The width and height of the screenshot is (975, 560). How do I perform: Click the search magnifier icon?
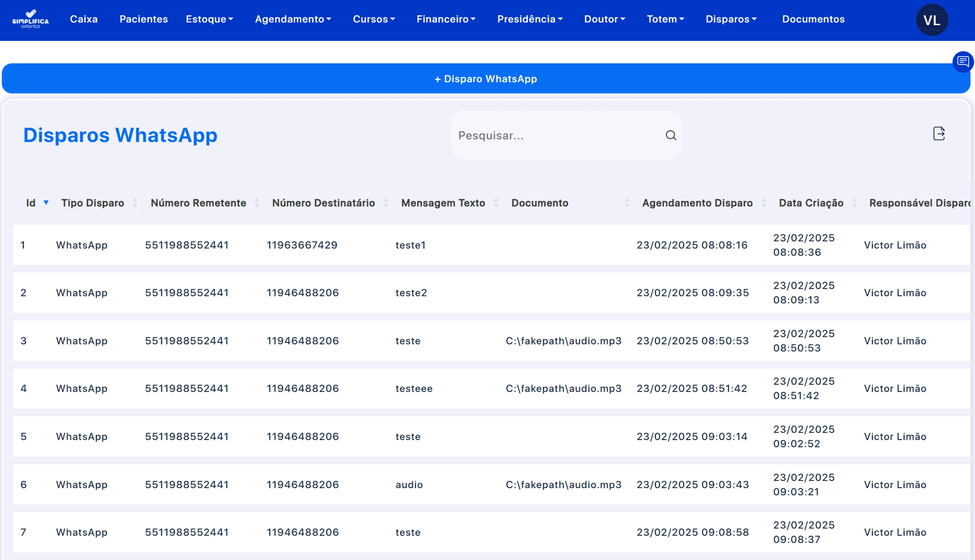coord(671,136)
